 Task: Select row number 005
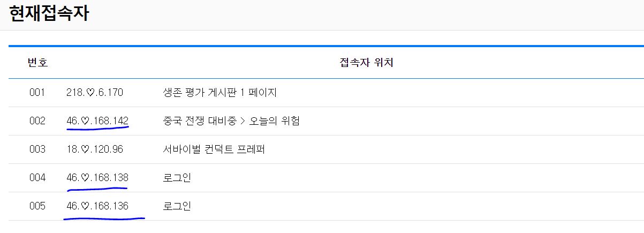tap(37, 206)
